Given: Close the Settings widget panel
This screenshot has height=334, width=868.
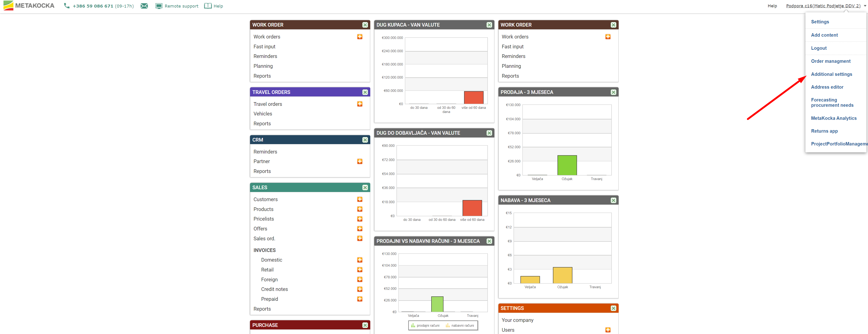Looking at the screenshot, I should (613, 308).
